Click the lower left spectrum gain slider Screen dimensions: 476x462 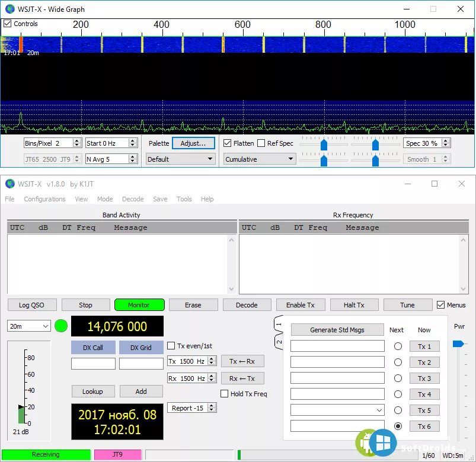click(x=324, y=161)
